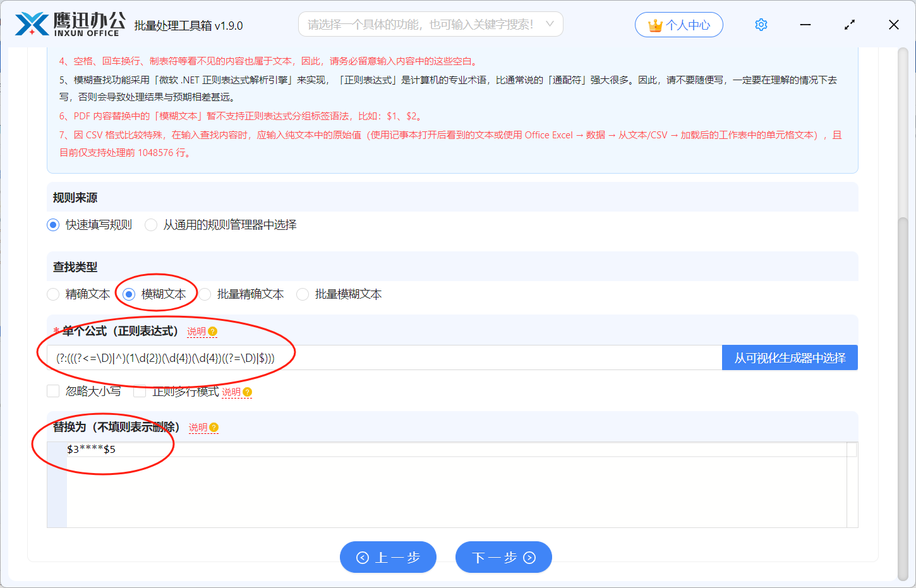916x588 pixels.
Task: Click the 下一步 button
Action: pyautogui.click(x=503, y=557)
